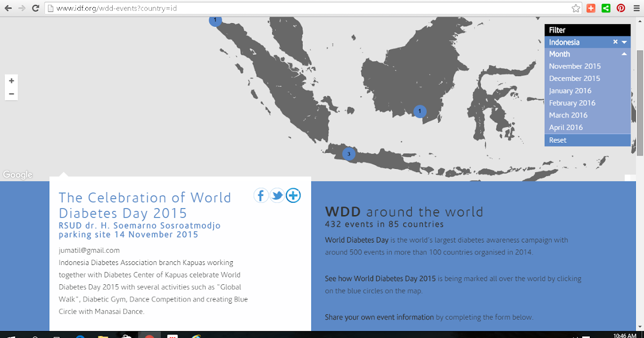Click 'See how World Diabetes Day 2015' text
The width and height of the screenshot is (644, 338).
[x=380, y=278]
